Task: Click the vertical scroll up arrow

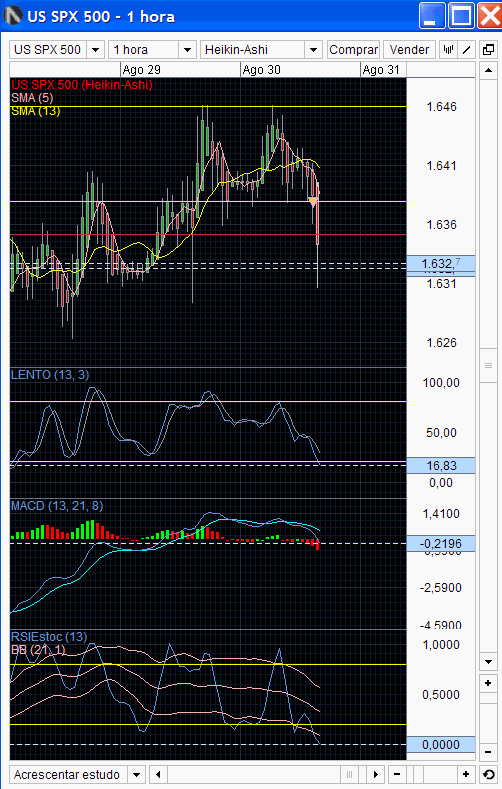Action: 488,70
